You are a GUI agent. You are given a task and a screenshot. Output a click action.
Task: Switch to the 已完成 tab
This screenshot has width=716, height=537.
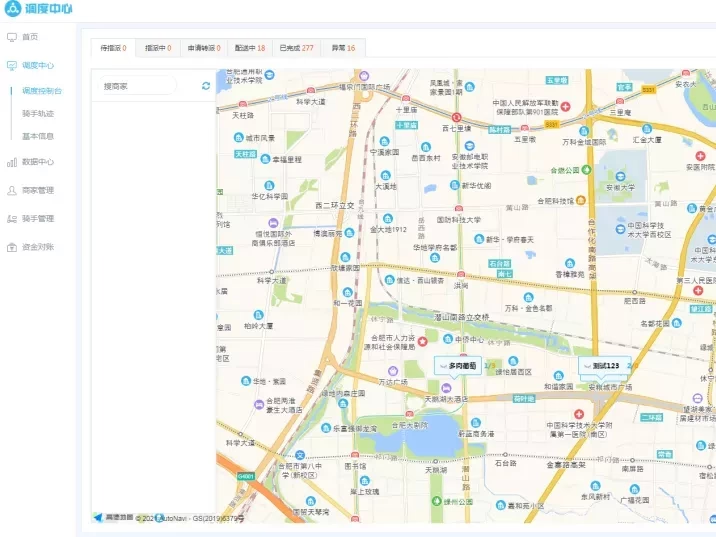296,48
